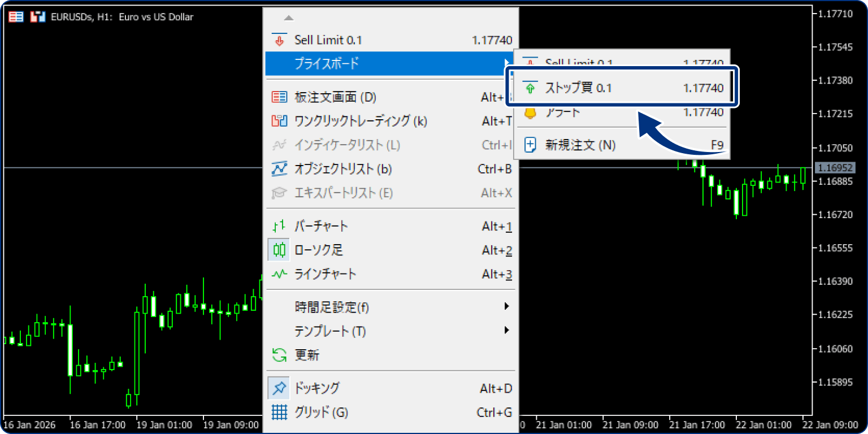The height and width of the screenshot is (434, 868).
Task: Click the オブジェクトリスト icon
Action: tap(279, 169)
